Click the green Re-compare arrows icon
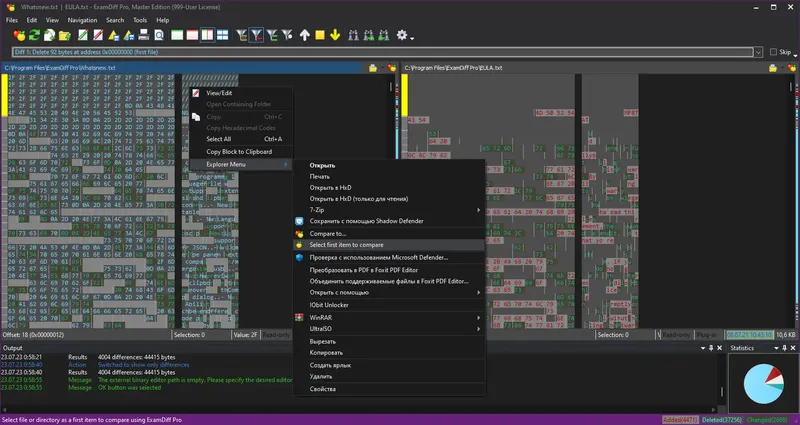The image size is (800, 425). click(x=34, y=35)
